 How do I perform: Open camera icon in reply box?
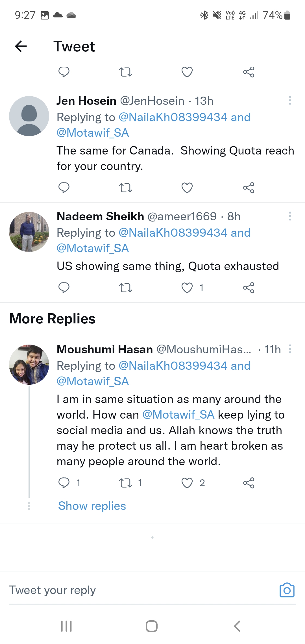[x=287, y=590]
